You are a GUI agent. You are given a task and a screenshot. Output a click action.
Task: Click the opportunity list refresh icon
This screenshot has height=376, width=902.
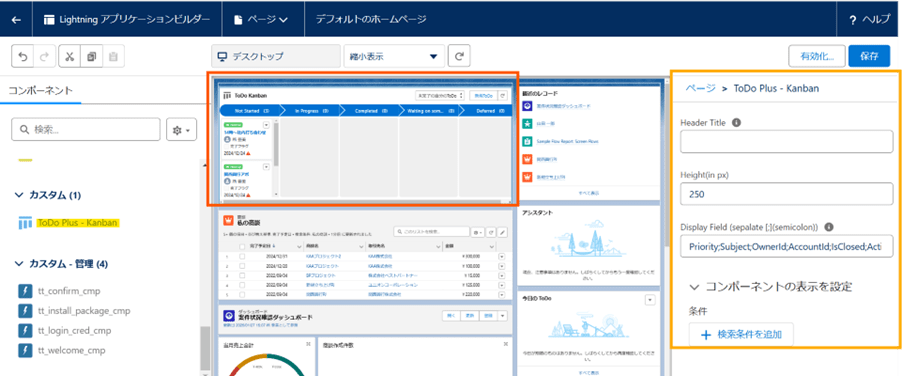(491, 232)
